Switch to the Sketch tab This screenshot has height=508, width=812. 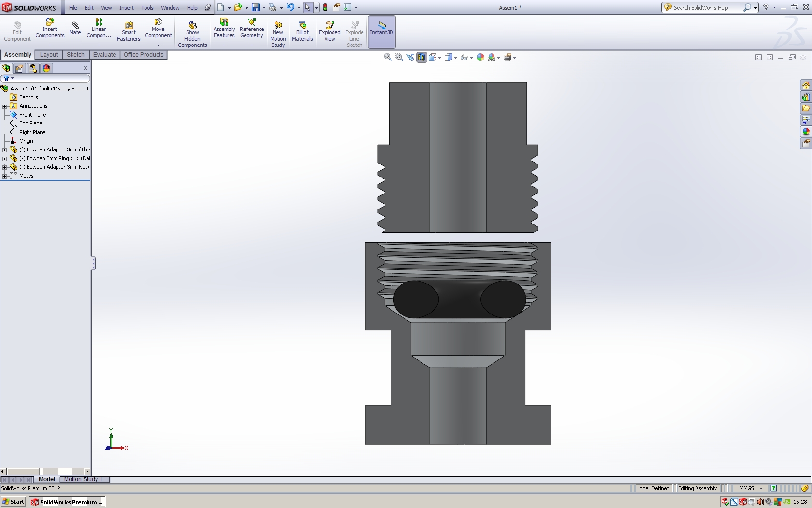coord(75,55)
